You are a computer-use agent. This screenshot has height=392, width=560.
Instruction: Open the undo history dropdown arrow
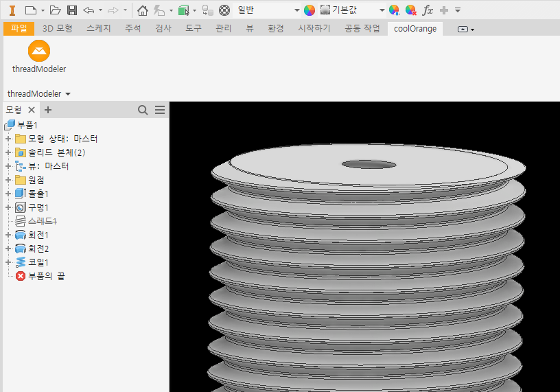coord(100,11)
